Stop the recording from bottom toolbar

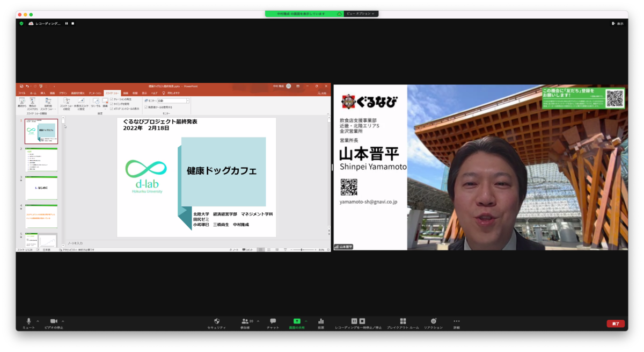[362, 321]
